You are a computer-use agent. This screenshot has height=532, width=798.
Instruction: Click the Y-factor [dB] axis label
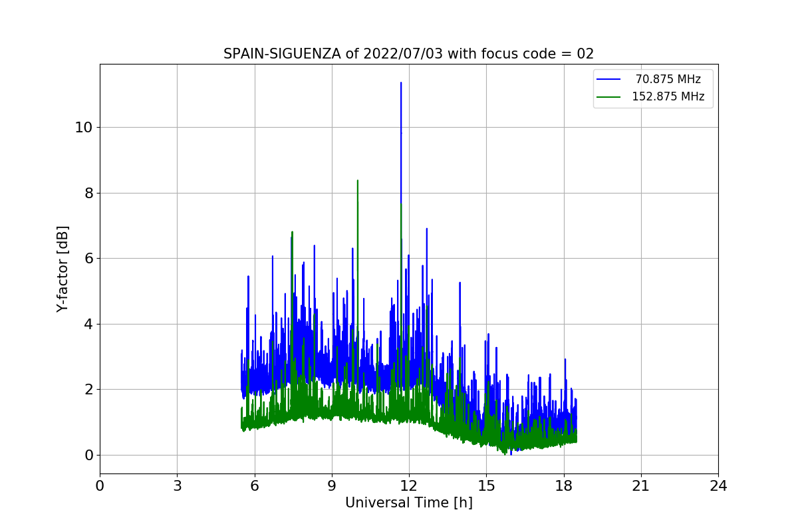(x=63, y=269)
